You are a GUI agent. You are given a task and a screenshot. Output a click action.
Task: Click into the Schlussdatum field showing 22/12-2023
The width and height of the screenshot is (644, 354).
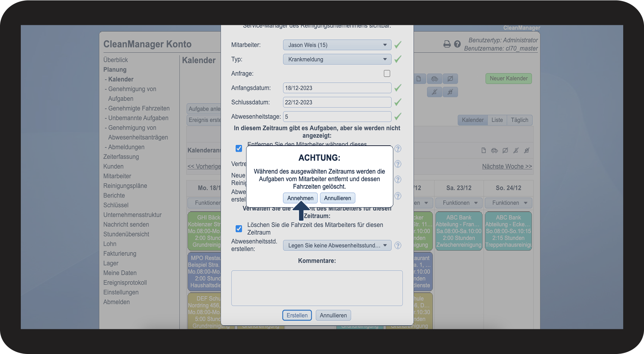[x=337, y=102]
